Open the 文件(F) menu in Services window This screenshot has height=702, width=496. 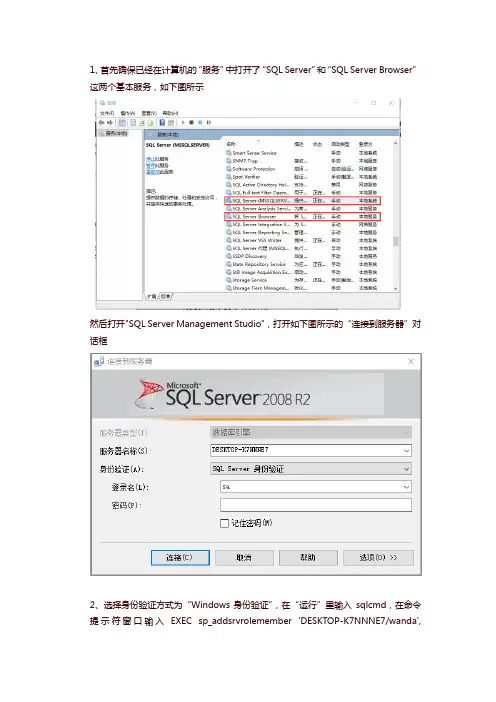click(107, 113)
